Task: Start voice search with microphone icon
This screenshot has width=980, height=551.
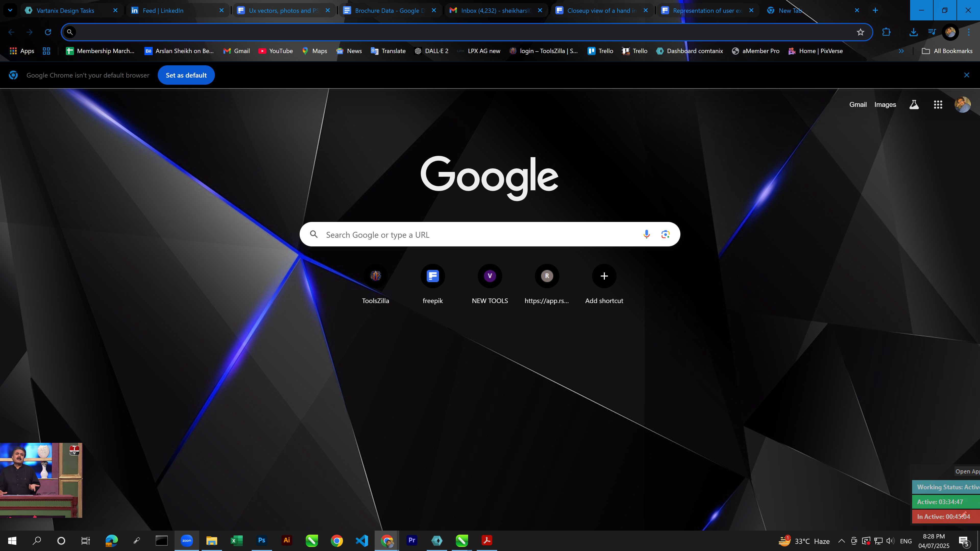Action: pyautogui.click(x=646, y=234)
